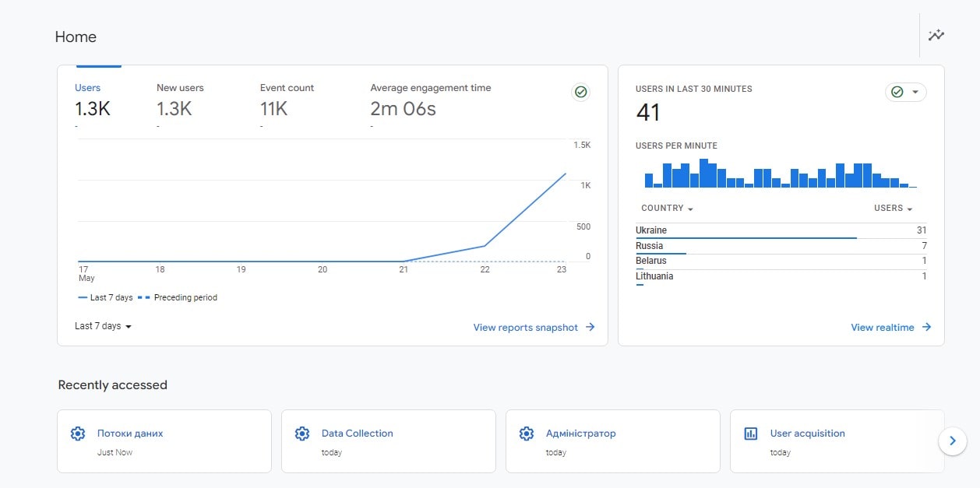Open the User acquisition recent card
The width and height of the screenshot is (980, 488).
[837, 441]
